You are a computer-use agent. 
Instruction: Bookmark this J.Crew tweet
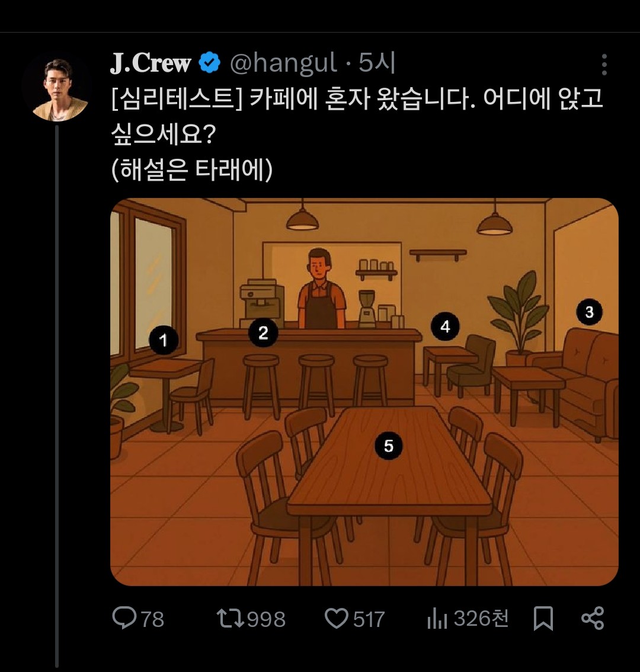coord(543,619)
